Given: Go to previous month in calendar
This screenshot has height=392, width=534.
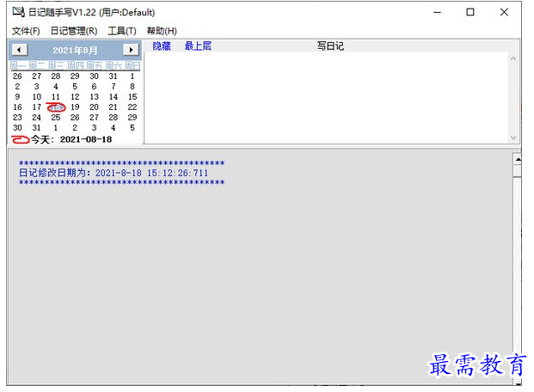Looking at the screenshot, I should 20,50.
